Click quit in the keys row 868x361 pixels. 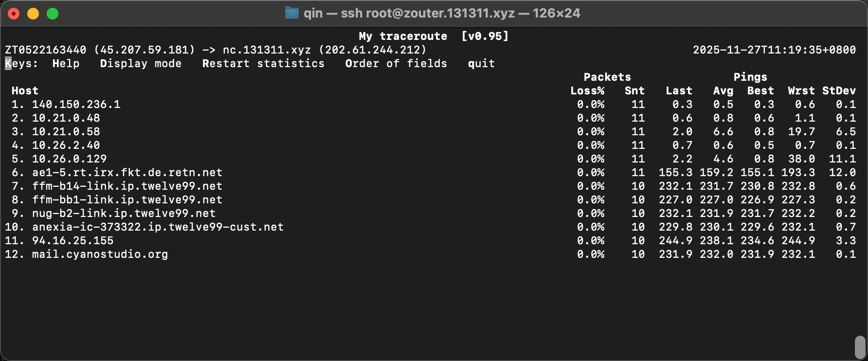tap(481, 64)
